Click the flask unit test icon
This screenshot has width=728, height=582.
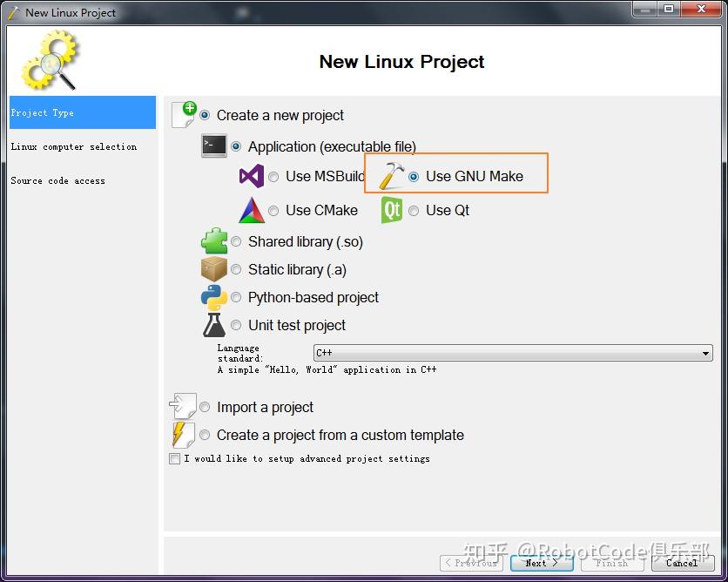click(214, 325)
